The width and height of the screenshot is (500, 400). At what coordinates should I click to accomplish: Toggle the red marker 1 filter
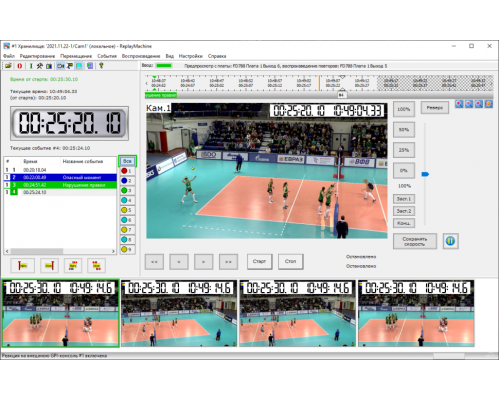127,171
